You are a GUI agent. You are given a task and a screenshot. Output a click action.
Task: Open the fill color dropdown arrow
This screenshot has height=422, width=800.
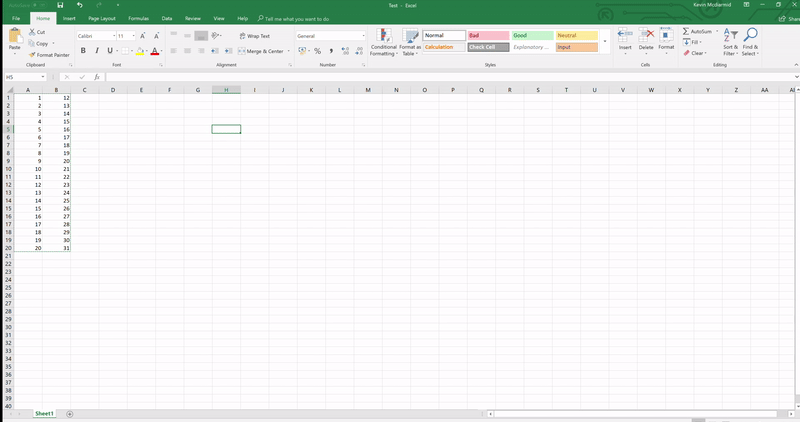click(x=147, y=51)
